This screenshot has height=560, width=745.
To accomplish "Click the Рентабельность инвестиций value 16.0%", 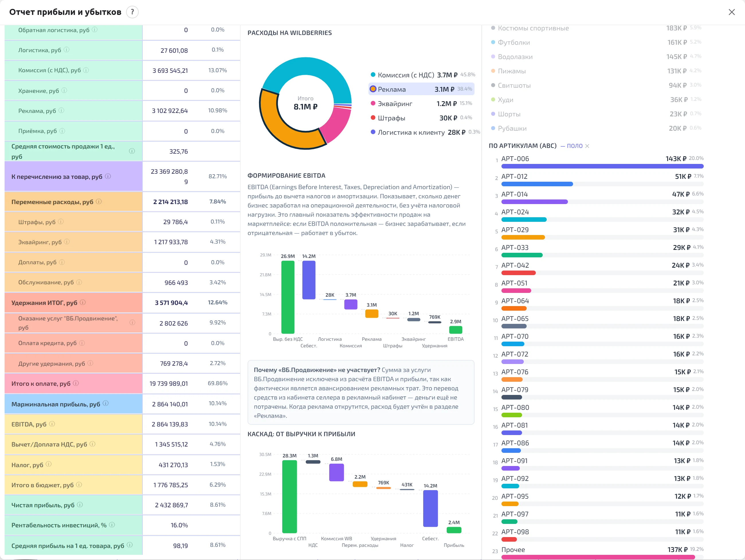I will tap(179, 525).
